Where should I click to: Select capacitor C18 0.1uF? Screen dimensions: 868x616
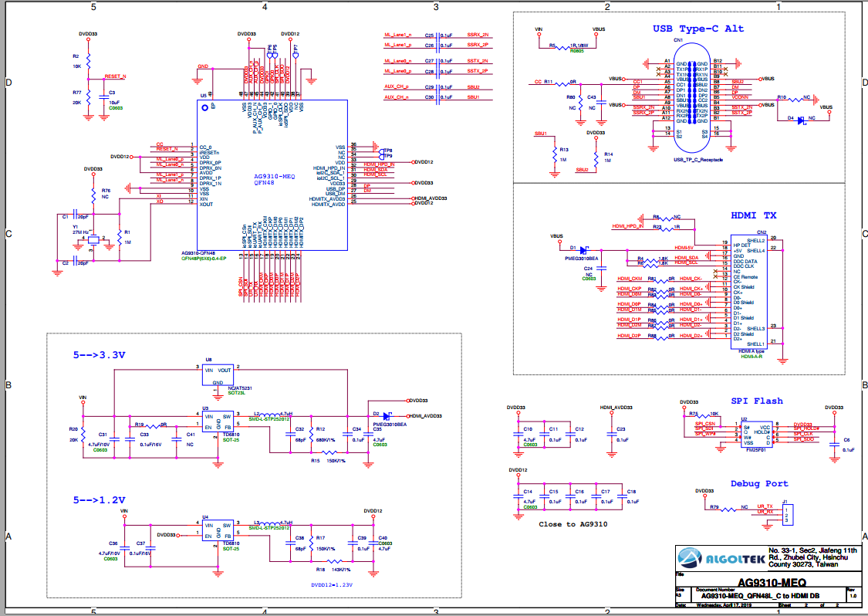pyautogui.click(x=622, y=496)
